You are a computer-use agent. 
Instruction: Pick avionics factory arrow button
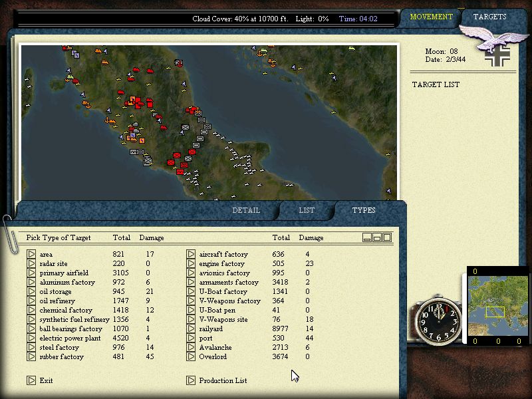191,273
